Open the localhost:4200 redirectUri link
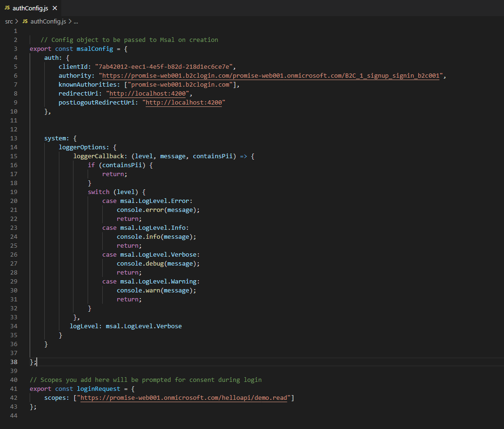Image resolution: width=504 pixels, height=429 pixels. point(148,93)
